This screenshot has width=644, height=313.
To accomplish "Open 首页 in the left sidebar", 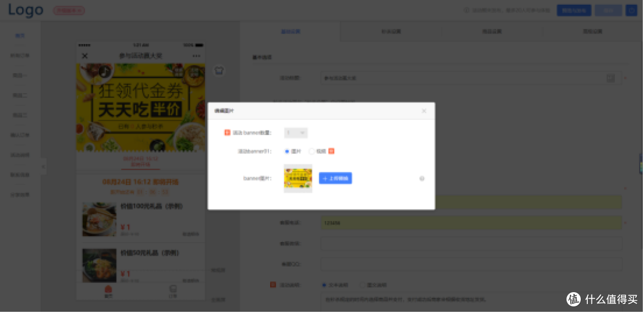I will tap(20, 36).
